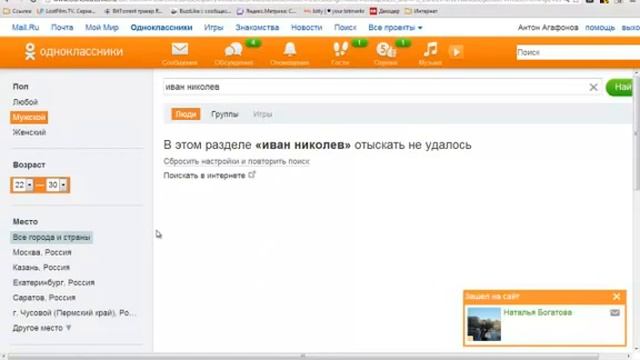Open 'LostFilm.TV' bookmark in bookmarks bar
Screen dimensions: 640x360
[66, 11]
